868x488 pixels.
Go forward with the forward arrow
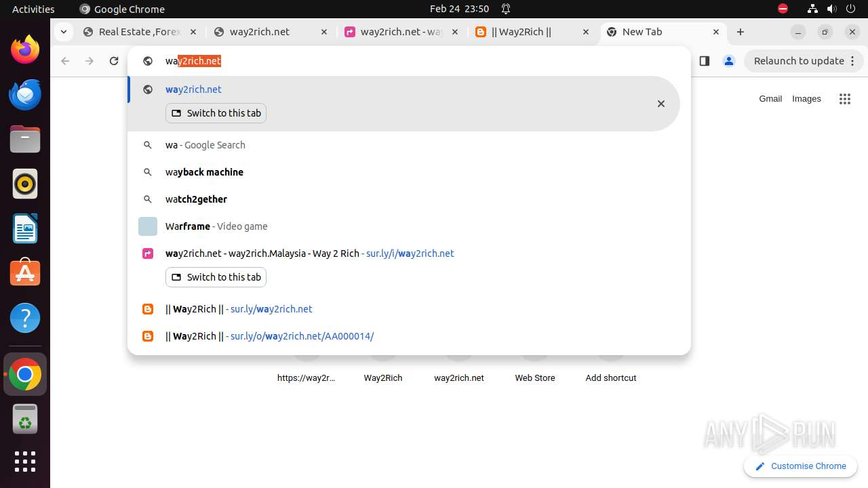pyautogui.click(x=90, y=61)
